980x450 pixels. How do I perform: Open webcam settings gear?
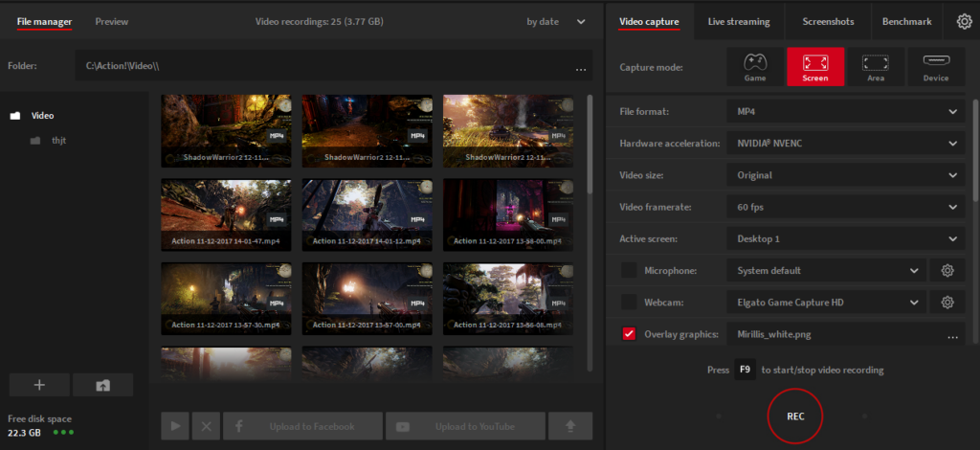coord(947,303)
